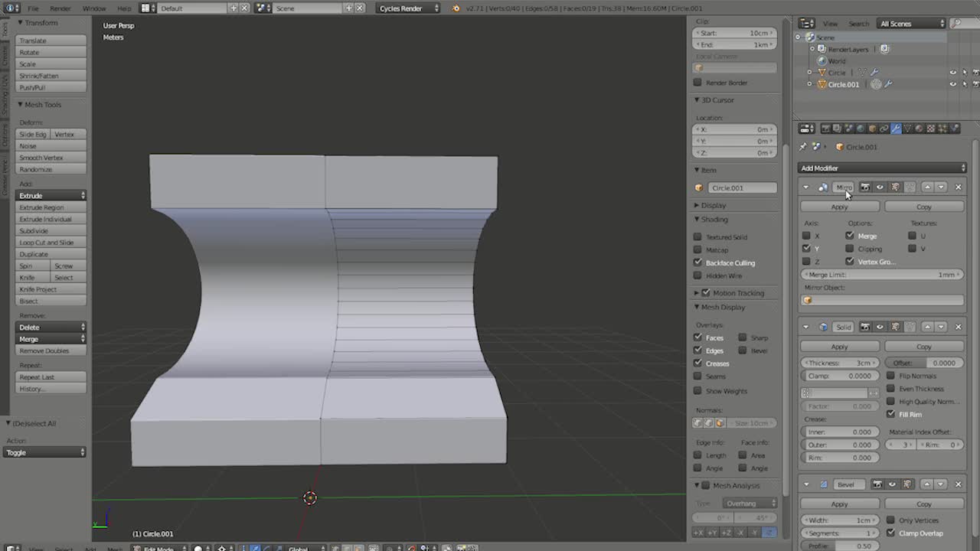Toggle Solidify modifier viewport eye
The height and width of the screenshot is (551, 980).
[880, 327]
